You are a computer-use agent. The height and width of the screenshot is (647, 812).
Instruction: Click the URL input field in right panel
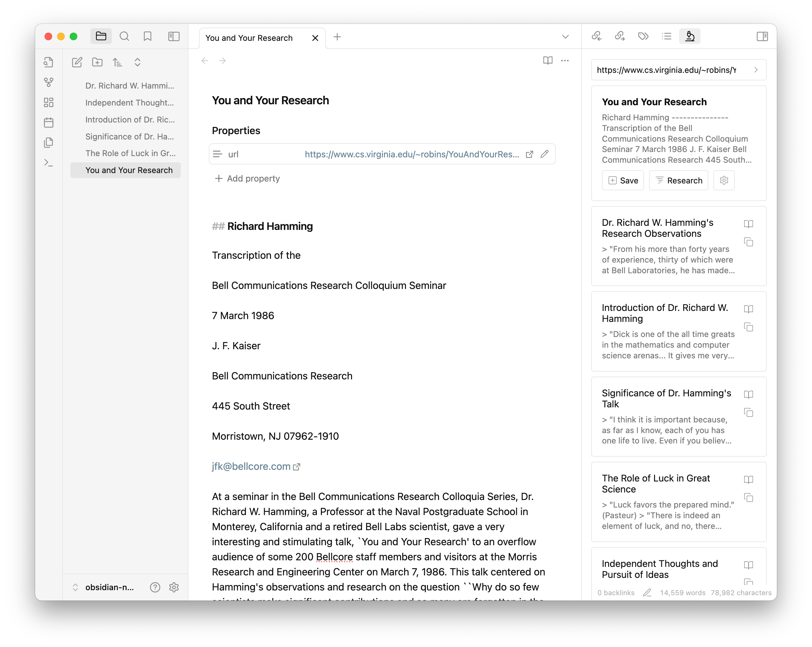click(667, 70)
